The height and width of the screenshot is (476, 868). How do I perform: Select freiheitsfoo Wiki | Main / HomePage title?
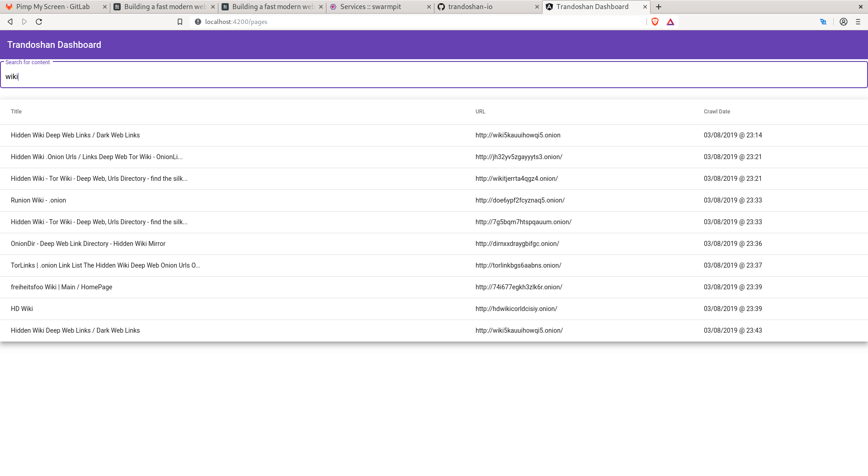[x=61, y=287]
